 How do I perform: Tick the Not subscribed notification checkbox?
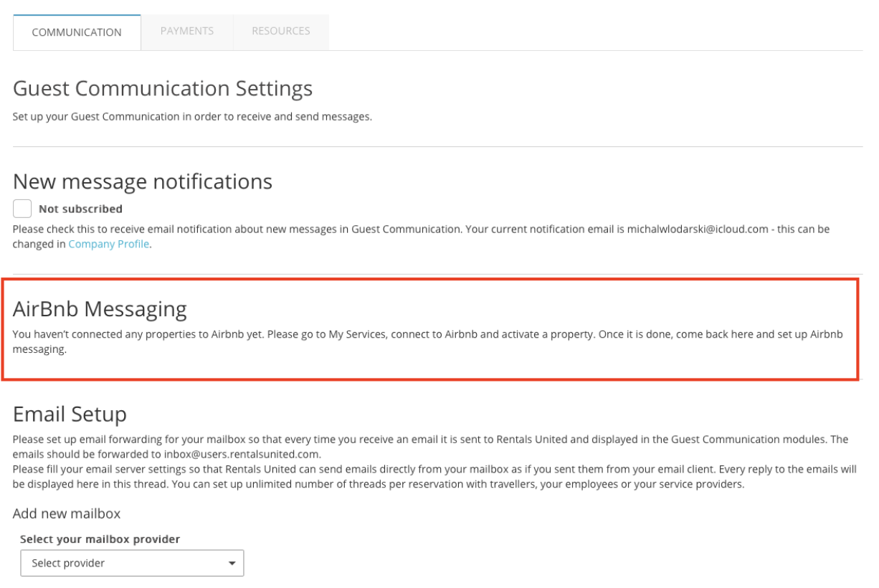pos(22,209)
